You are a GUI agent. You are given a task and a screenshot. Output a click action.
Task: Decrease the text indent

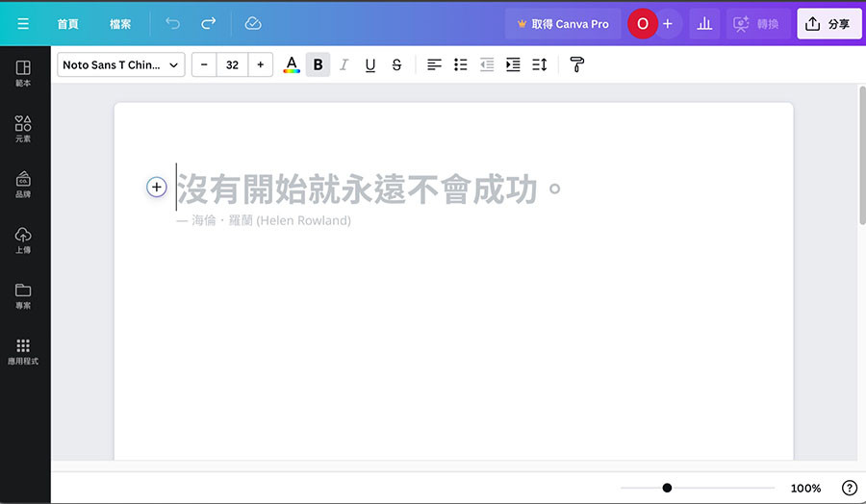[x=487, y=64]
